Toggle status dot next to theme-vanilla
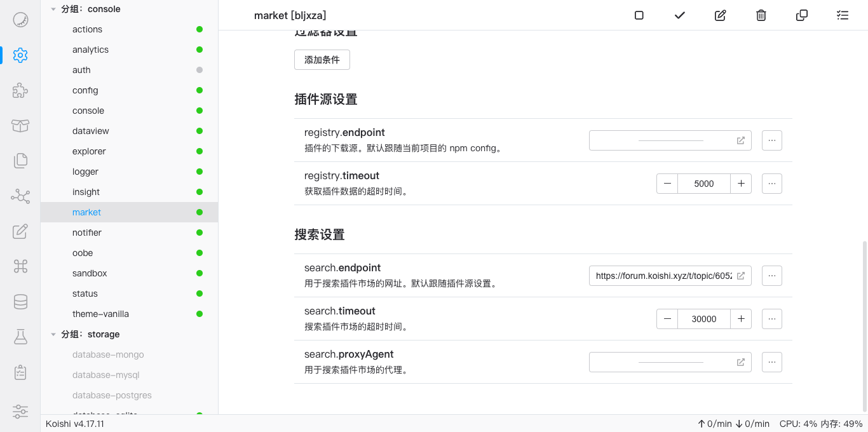Image resolution: width=868 pixels, height=432 pixels. point(200,314)
